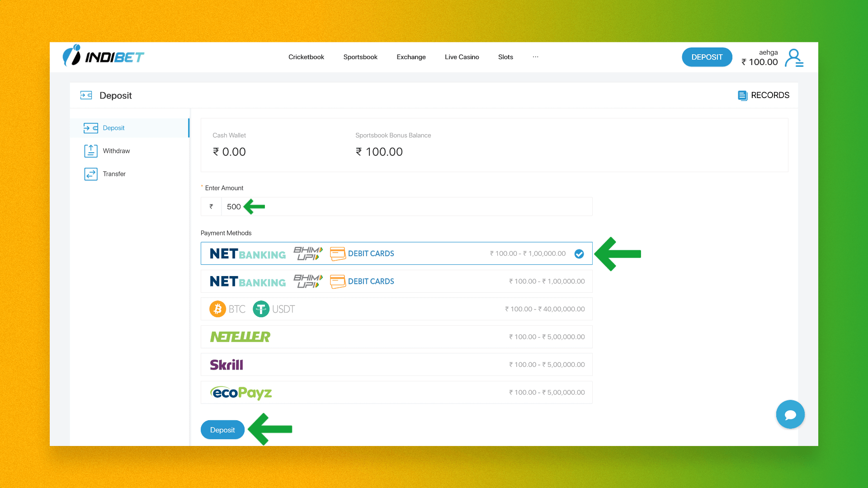The width and height of the screenshot is (868, 488).
Task: Open the Slots menu
Action: click(505, 57)
